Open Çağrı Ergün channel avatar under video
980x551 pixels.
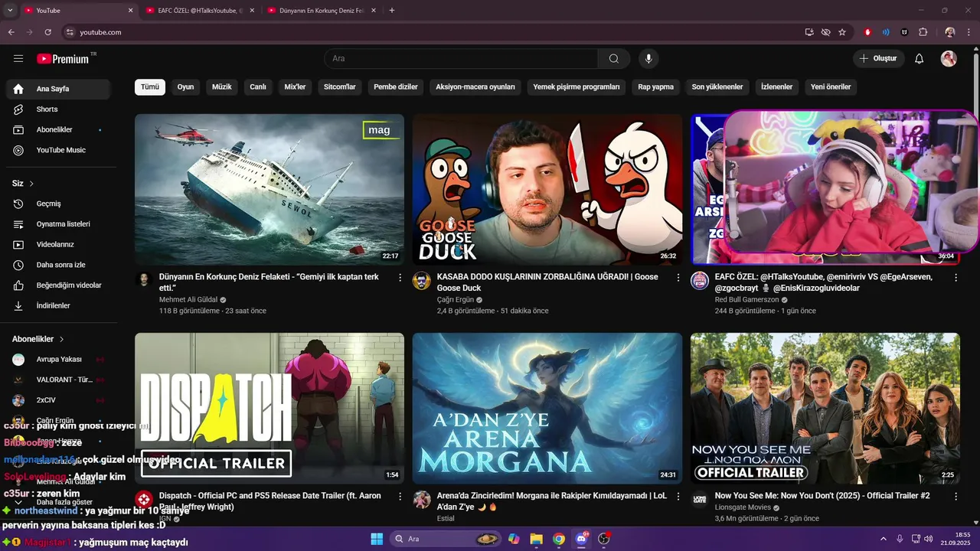coord(421,281)
